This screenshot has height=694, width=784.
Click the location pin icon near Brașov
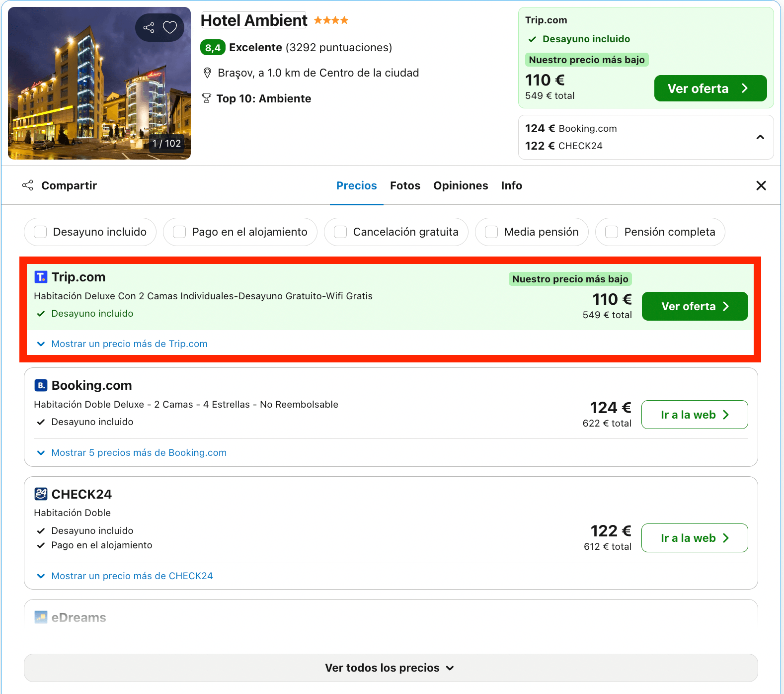(x=208, y=73)
